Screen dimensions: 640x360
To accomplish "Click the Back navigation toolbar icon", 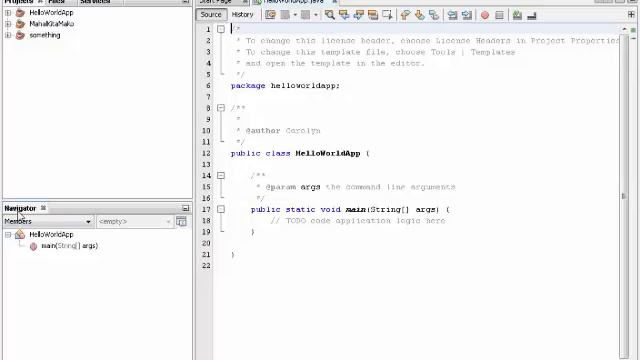I will [x=285, y=15].
